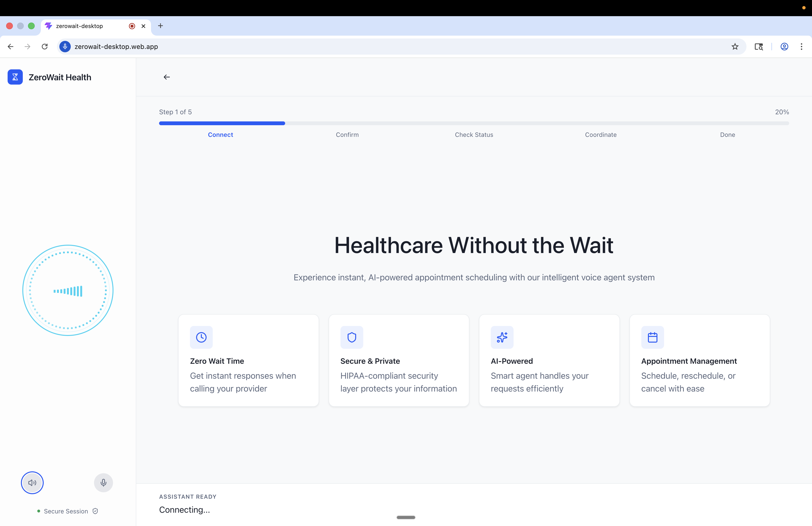Click the sparkles icon on AI-Powered card
The height and width of the screenshot is (526, 812).
[x=502, y=337]
